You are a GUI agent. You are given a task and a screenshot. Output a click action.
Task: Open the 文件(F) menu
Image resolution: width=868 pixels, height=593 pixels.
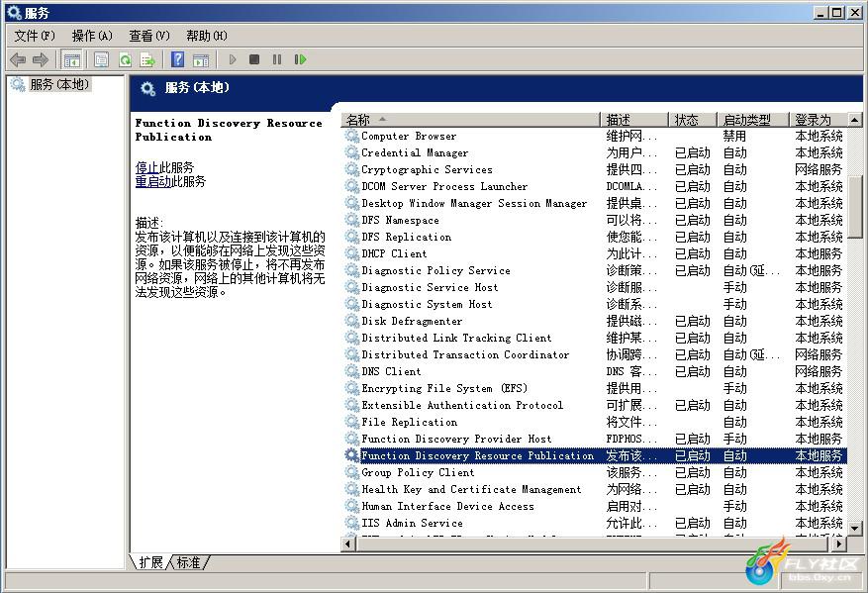tap(35, 36)
